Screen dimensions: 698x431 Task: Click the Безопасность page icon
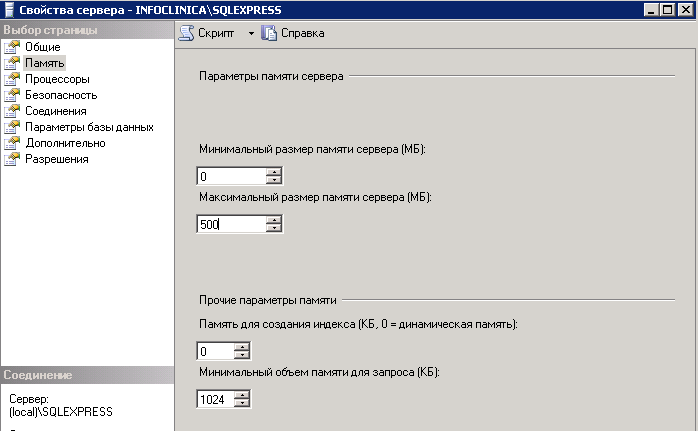coord(12,95)
